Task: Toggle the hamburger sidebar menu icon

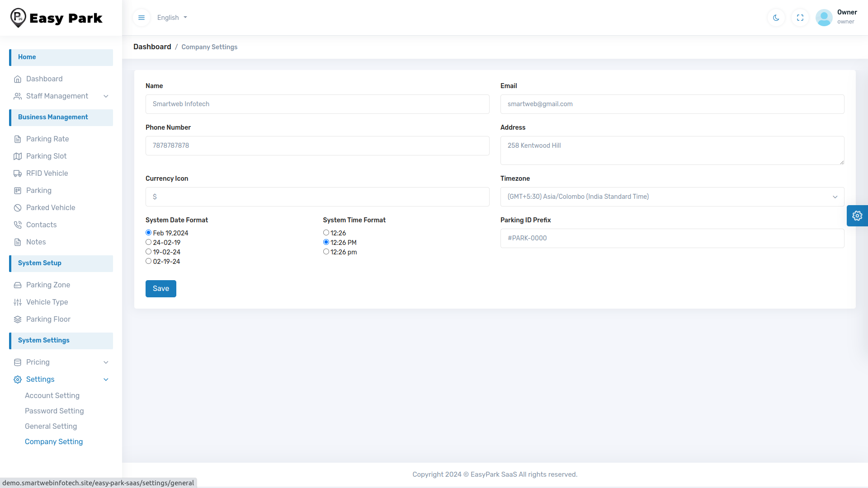Action: pos(142,18)
